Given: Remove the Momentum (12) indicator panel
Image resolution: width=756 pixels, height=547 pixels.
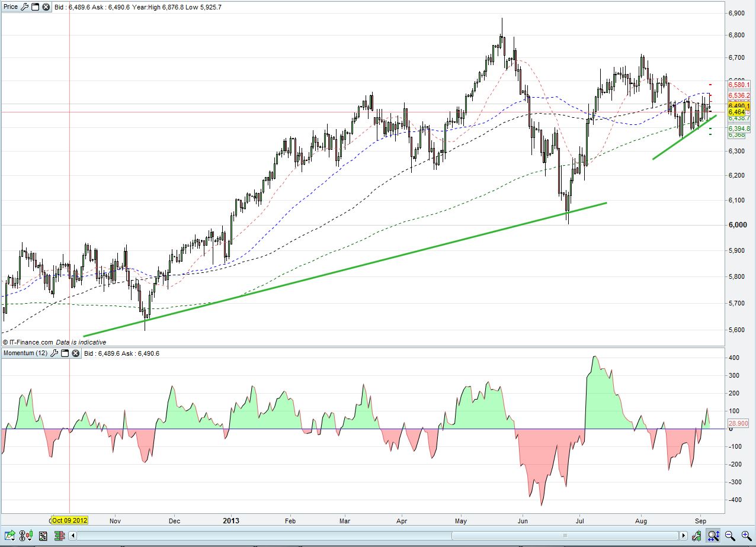Looking at the screenshot, I should point(75,353).
